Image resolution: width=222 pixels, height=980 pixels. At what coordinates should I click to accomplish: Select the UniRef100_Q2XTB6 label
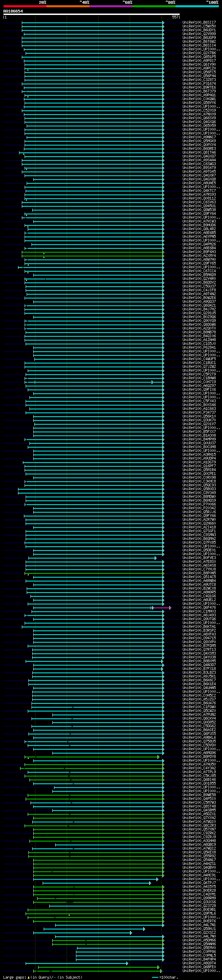click(x=199, y=53)
